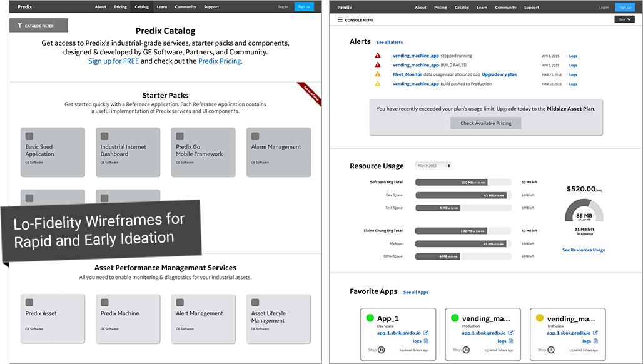Click logs document icon on App_1 card
Viewport: 643px width, 364px height.
click(426, 341)
